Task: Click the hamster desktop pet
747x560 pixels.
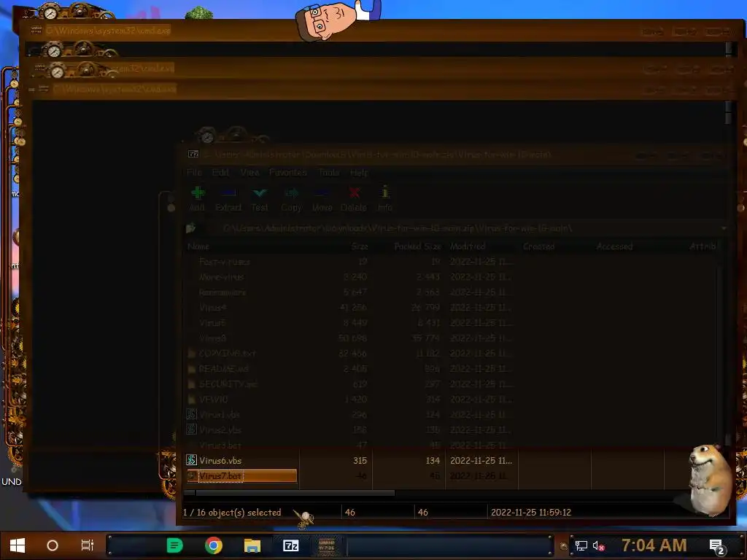Action: [x=710, y=480]
